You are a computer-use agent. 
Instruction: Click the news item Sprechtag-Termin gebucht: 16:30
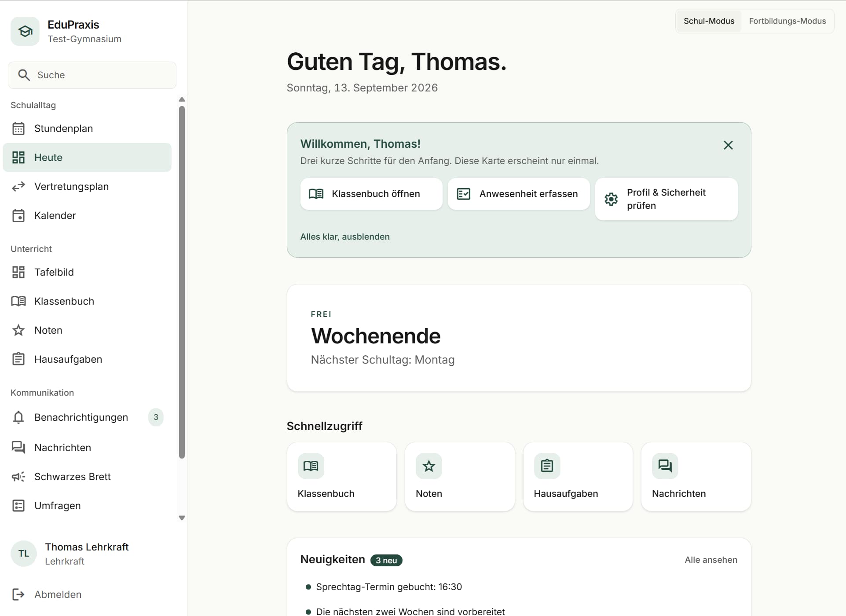pos(389,587)
